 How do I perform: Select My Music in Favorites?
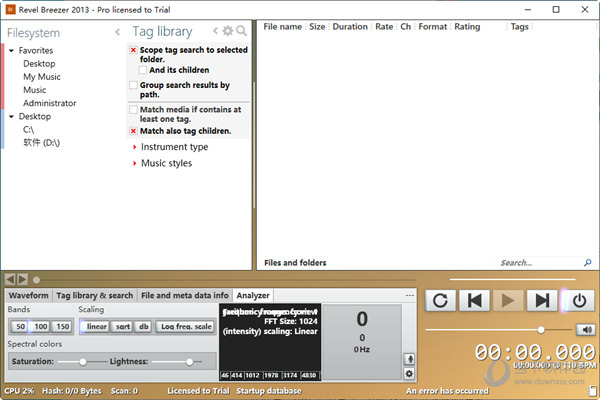[42, 77]
